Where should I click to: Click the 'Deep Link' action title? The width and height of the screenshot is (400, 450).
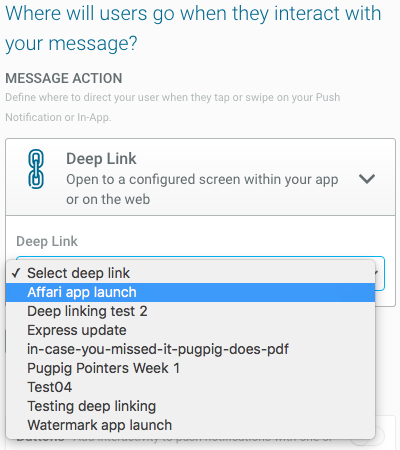101,159
